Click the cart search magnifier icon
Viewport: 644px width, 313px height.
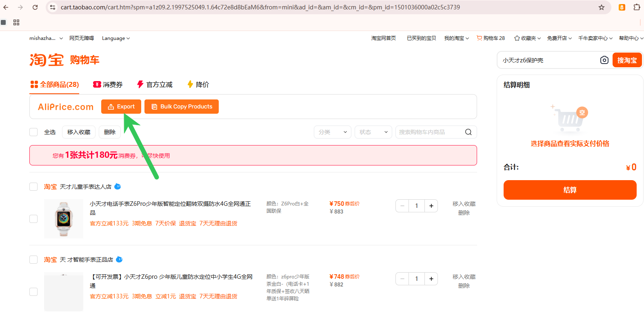tap(468, 132)
